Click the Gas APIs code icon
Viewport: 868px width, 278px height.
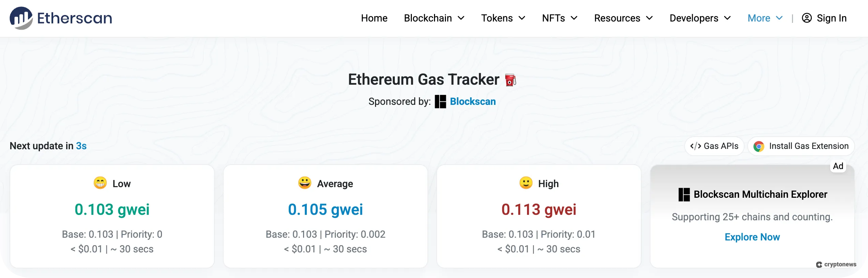click(x=695, y=146)
